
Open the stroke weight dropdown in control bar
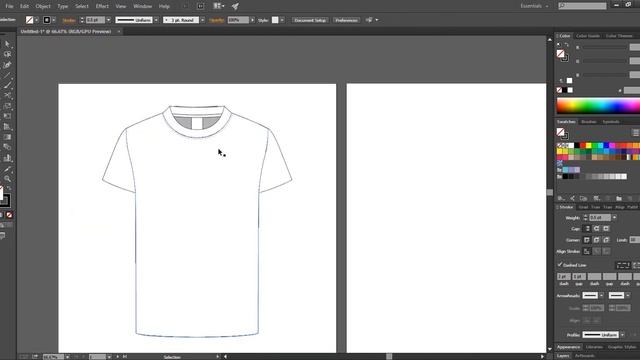pos(108,20)
